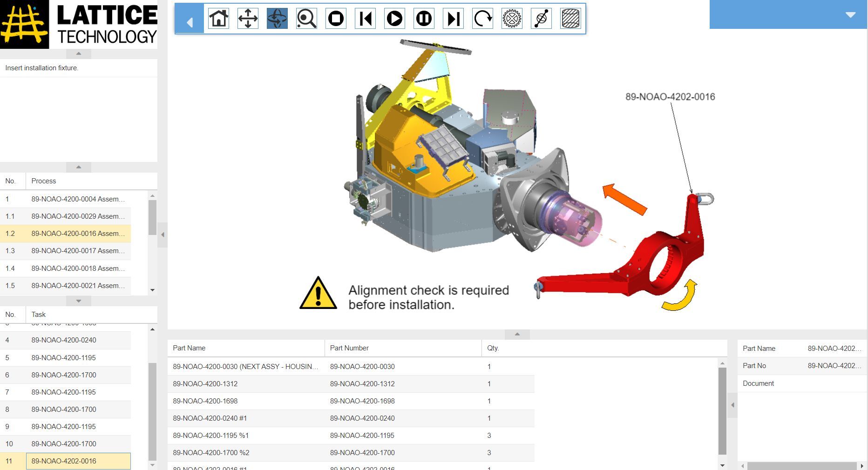Image resolution: width=868 pixels, height=470 pixels.
Task: Click the measure tool icon
Action: pyautogui.click(x=541, y=19)
